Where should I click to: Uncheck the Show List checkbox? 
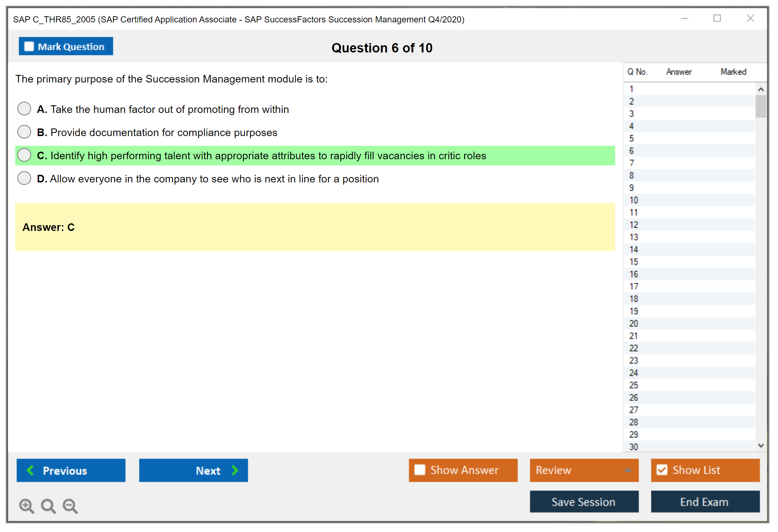pos(662,470)
